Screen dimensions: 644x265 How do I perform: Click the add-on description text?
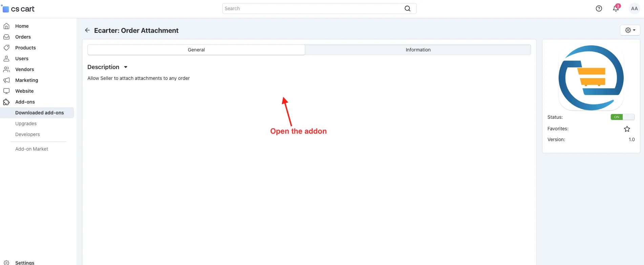139,78
